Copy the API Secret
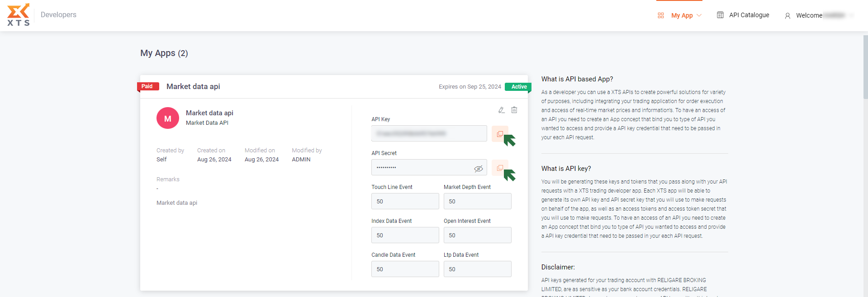The image size is (868, 297). tap(499, 168)
